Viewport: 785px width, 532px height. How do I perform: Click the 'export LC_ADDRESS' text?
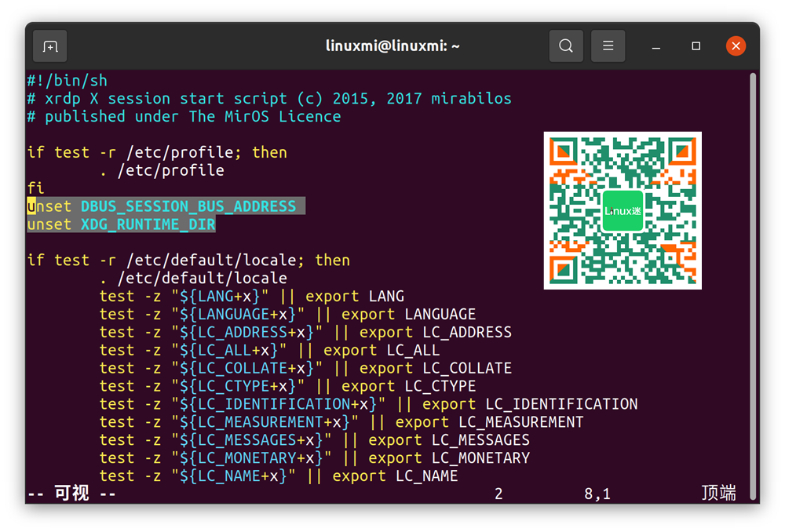pyautogui.click(x=436, y=333)
